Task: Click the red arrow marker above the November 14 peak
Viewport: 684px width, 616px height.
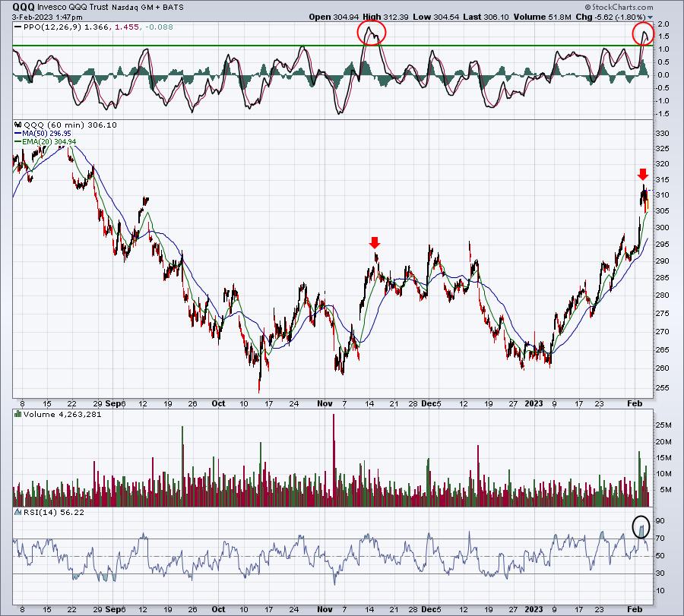Action: [374, 242]
